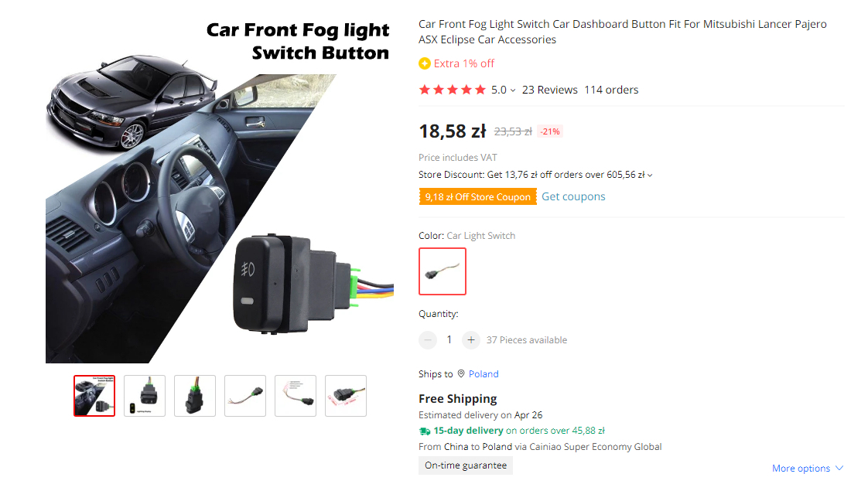Image resolution: width=868 pixels, height=484 pixels.
Task: Click the five red rating stars
Action: coord(452,90)
